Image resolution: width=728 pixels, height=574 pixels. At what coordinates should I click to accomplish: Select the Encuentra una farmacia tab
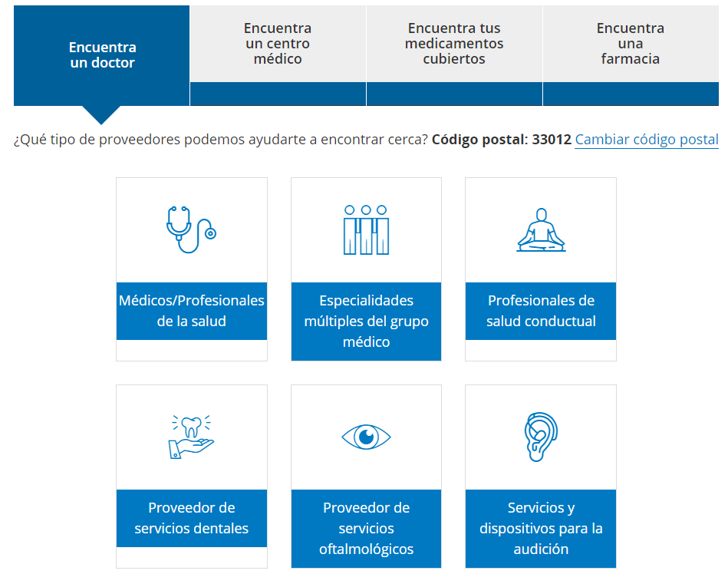[x=631, y=44]
